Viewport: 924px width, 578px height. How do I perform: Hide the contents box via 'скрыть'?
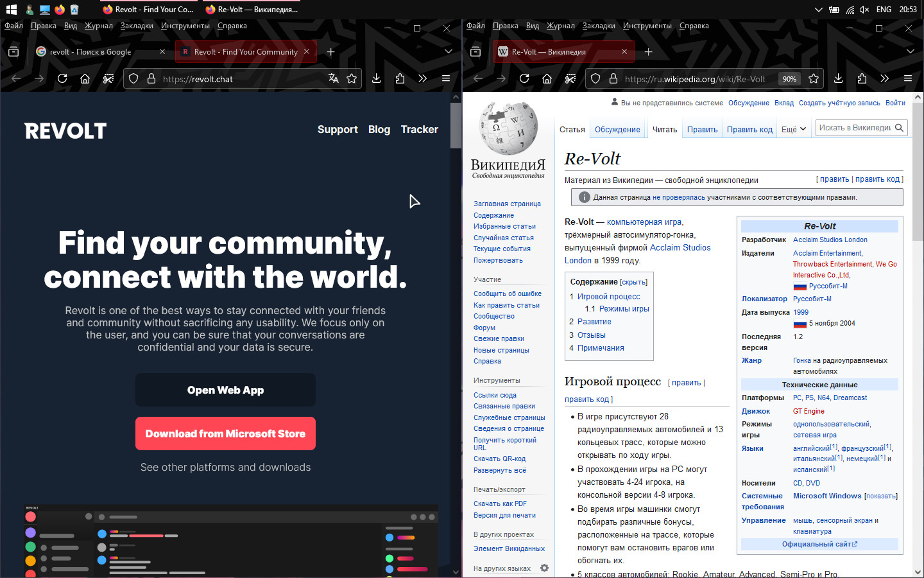click(x=634, y=283)
